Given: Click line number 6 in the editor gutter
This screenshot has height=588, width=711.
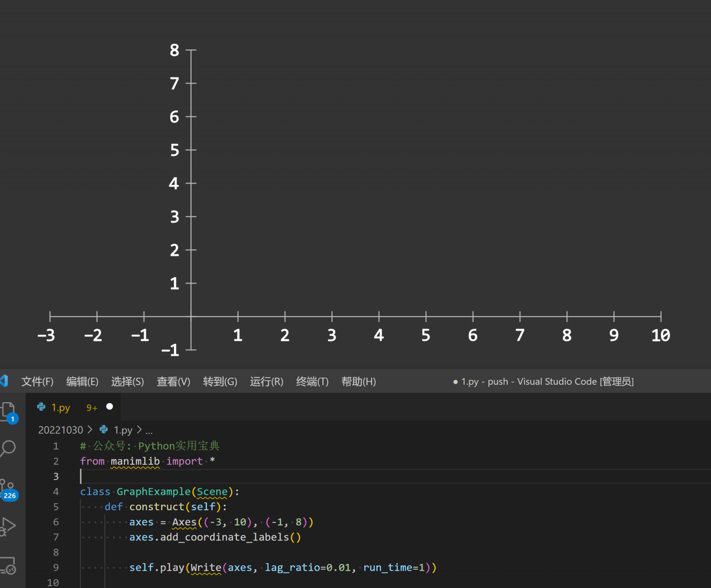Looking at the screenshot, I should pos(56,522).
